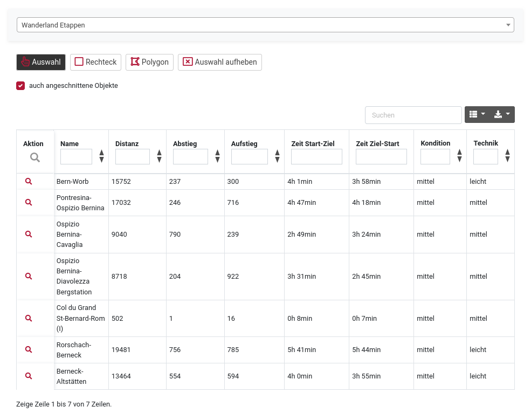Click magnifier icon for Berneck-Altstätten row

point(29,376)
